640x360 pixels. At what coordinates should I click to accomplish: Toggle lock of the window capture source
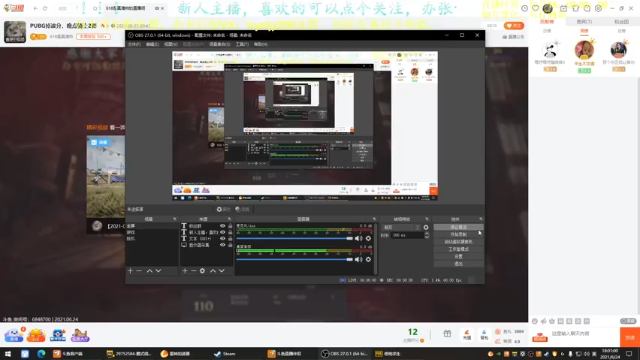coord(230,245)
